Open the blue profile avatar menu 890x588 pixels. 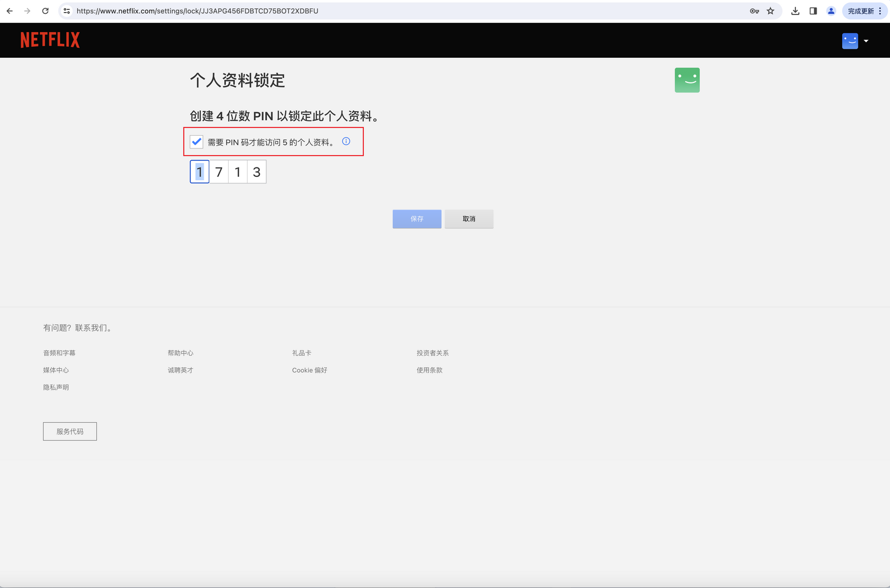(x=850, y=41)
